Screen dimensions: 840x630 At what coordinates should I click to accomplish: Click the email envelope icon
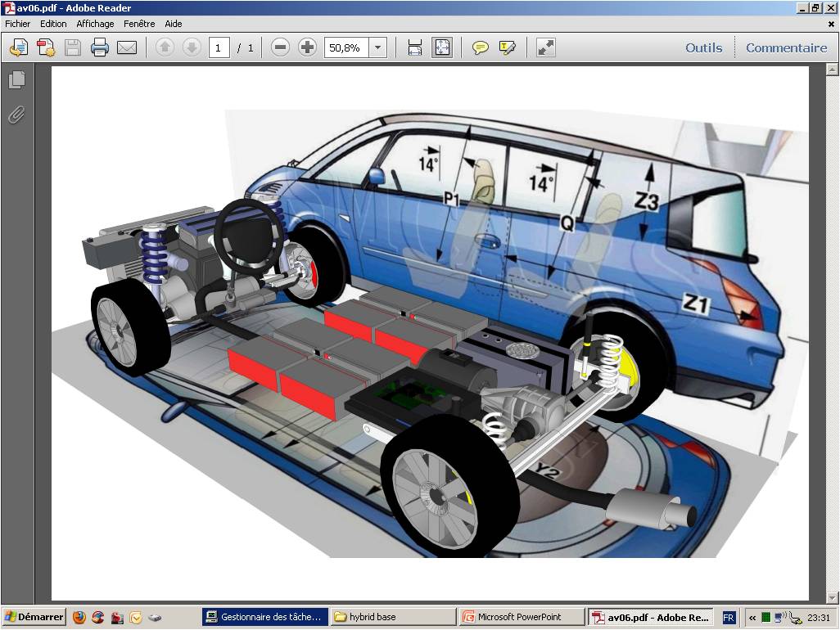pyautogui.click(x=127, y=47)
